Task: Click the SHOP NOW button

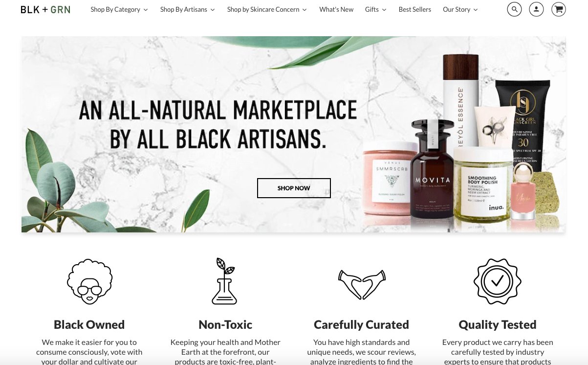Action: click(x=294, y=188)
